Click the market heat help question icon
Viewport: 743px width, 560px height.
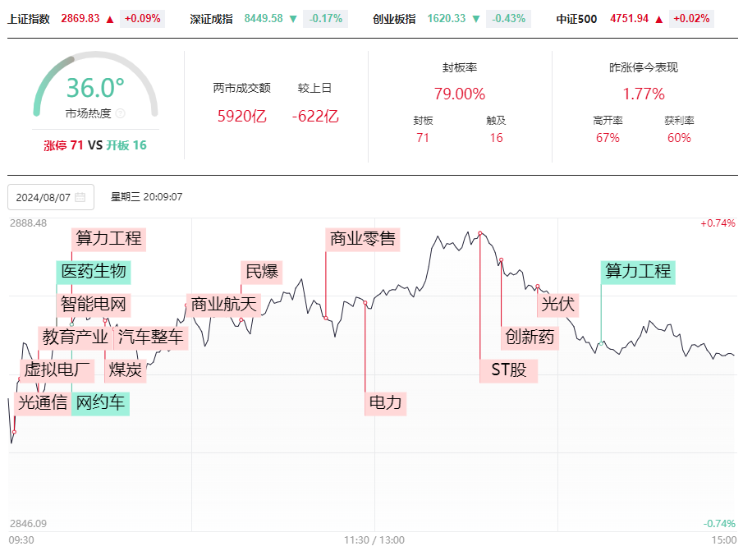[x=121, y=113]
